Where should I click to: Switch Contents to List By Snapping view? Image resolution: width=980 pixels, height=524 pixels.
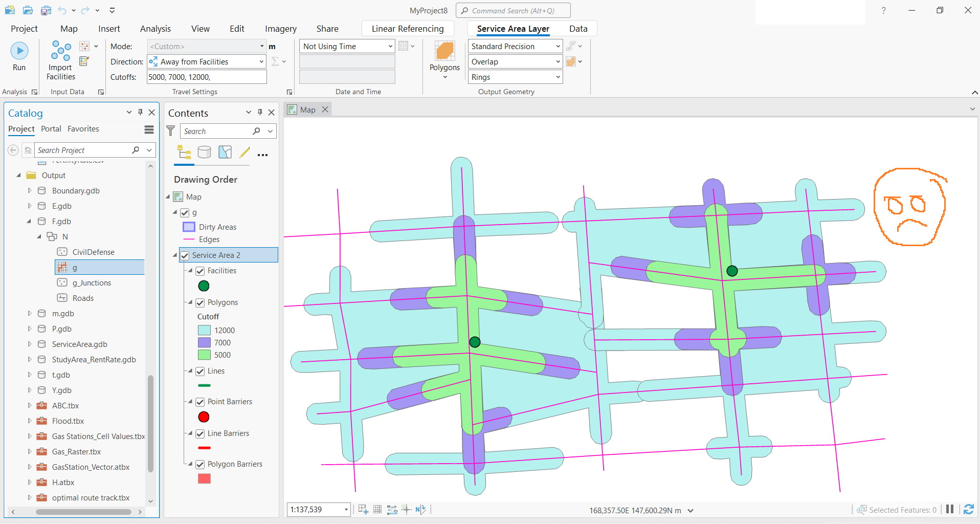point(225,152)
